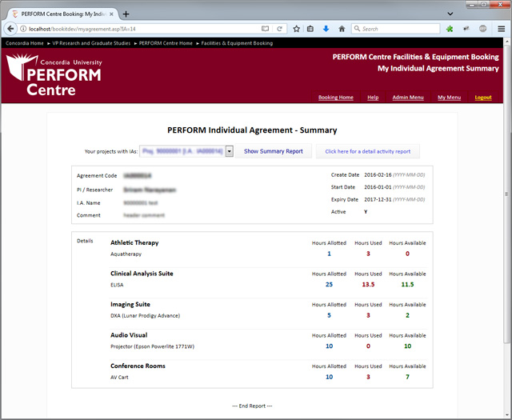Image resolution: width=512 pixels, height=420 pixels.
Task: Click here for a detail activity report
Action: click(367, 151)
